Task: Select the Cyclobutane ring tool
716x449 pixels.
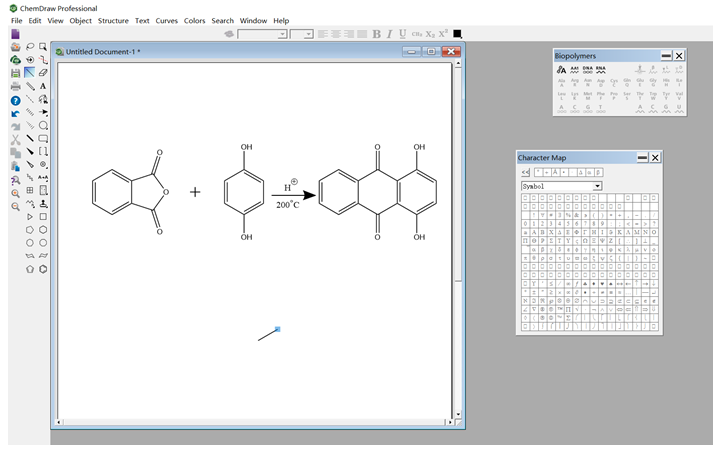Action: click(x=43, y=217)
